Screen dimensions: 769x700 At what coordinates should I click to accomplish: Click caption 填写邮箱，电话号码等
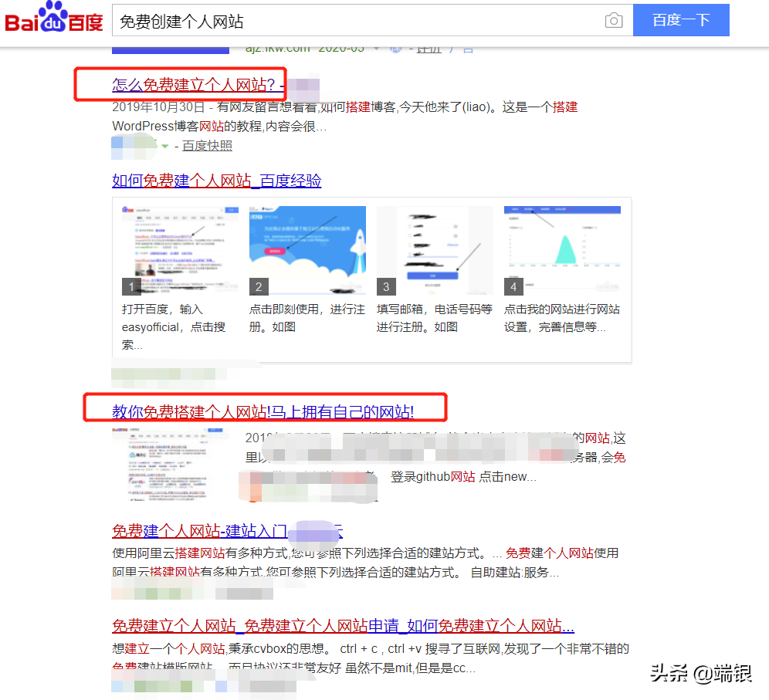(x=435, y=318)
